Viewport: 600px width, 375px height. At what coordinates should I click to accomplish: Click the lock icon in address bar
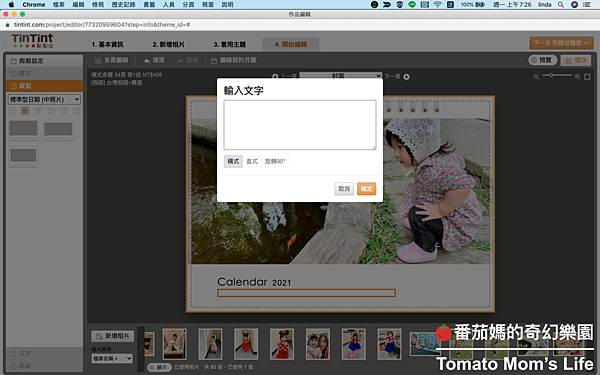(x=7, y=24)
